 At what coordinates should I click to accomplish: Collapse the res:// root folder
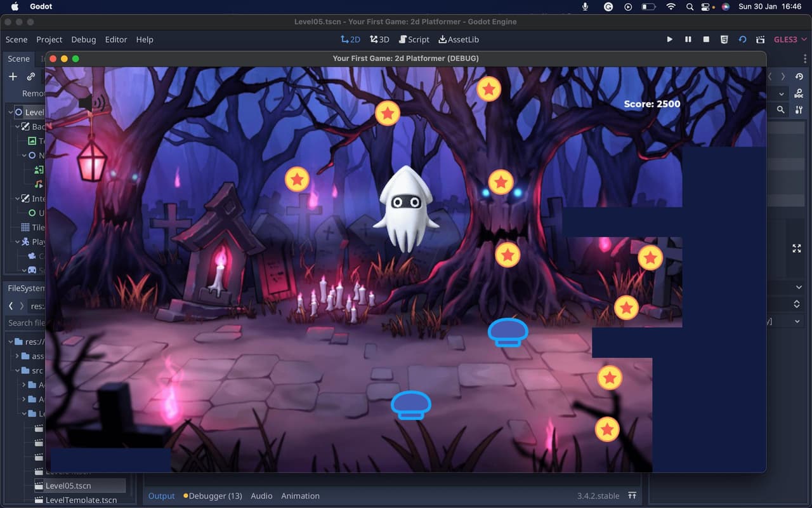(10, 342)
